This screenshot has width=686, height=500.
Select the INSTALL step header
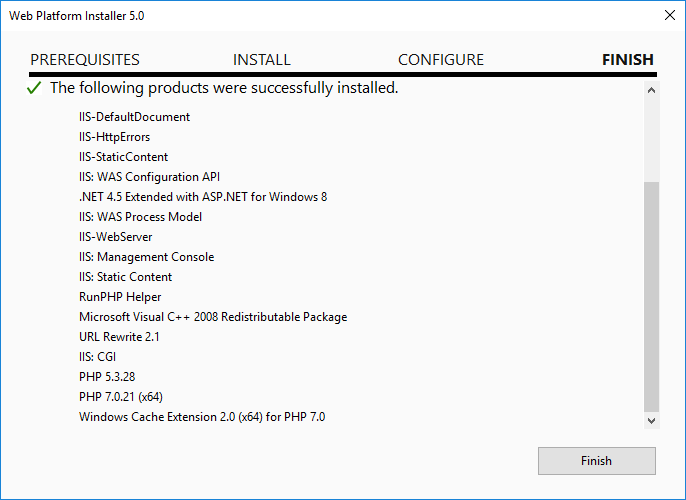[x=262, y=59]
